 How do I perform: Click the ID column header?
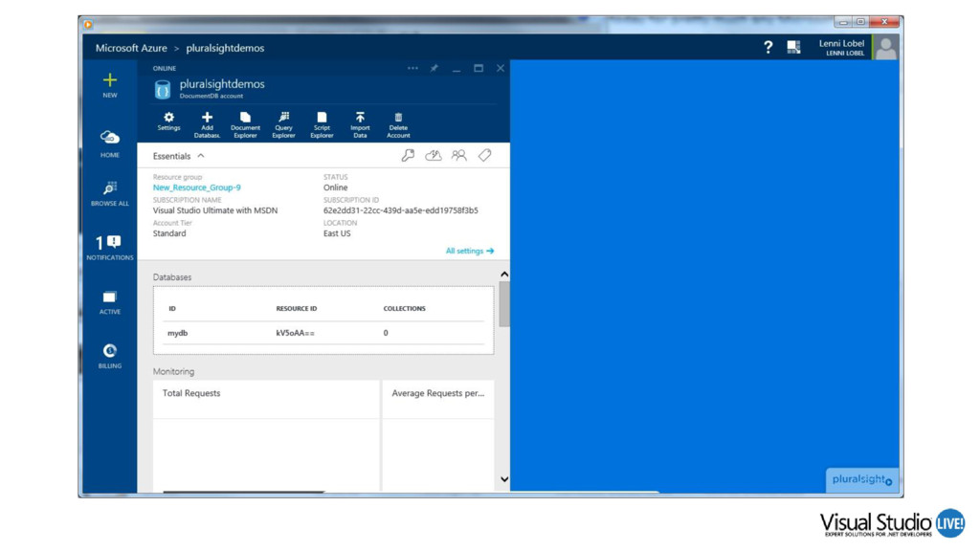[x=172, y=309]
